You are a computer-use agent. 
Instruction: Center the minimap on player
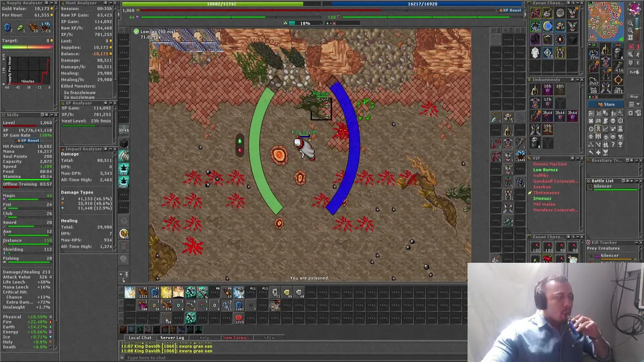[631, 38]
